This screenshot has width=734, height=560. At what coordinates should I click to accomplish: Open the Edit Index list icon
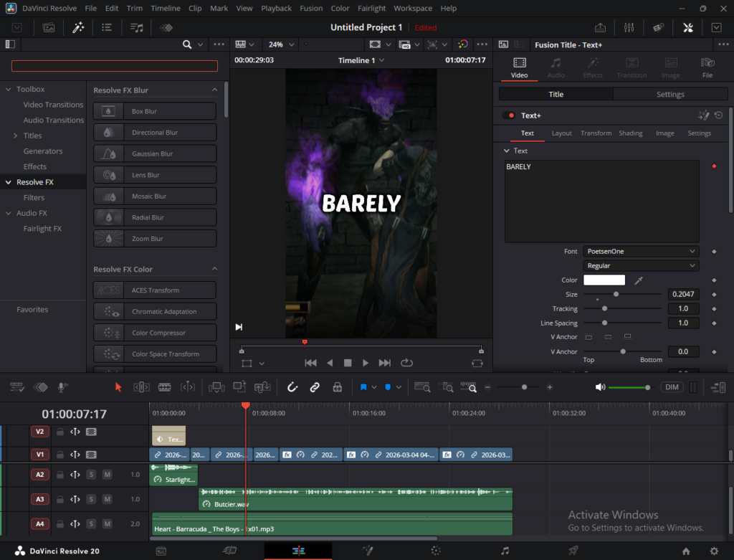pyautogui.click(x=107, y=28)
